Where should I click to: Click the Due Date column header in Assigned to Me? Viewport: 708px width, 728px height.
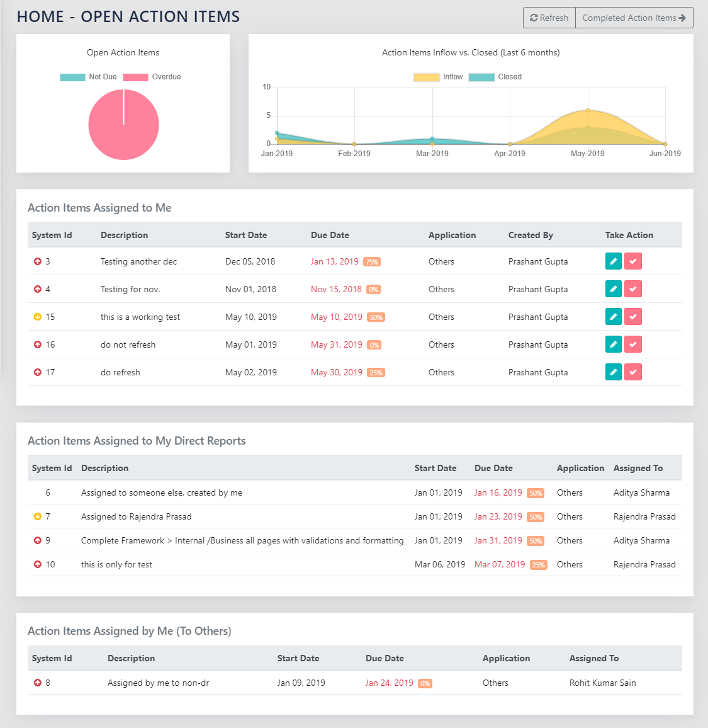330,235
